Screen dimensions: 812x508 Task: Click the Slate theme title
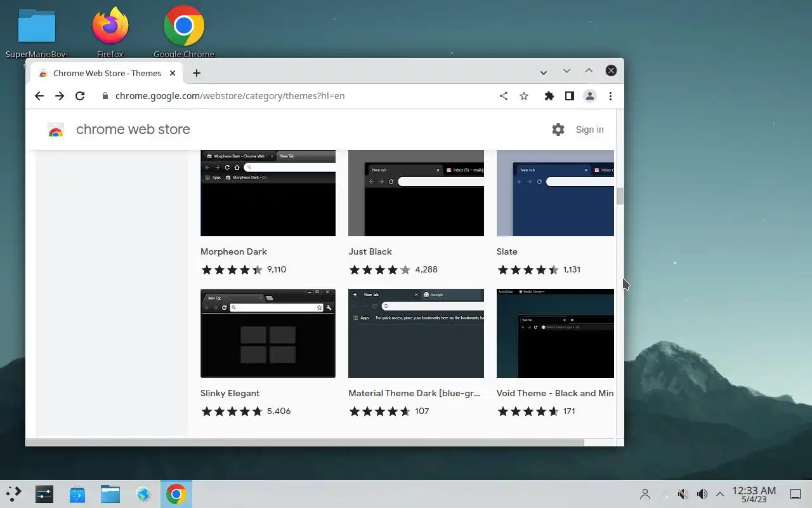tap(507, 251)
